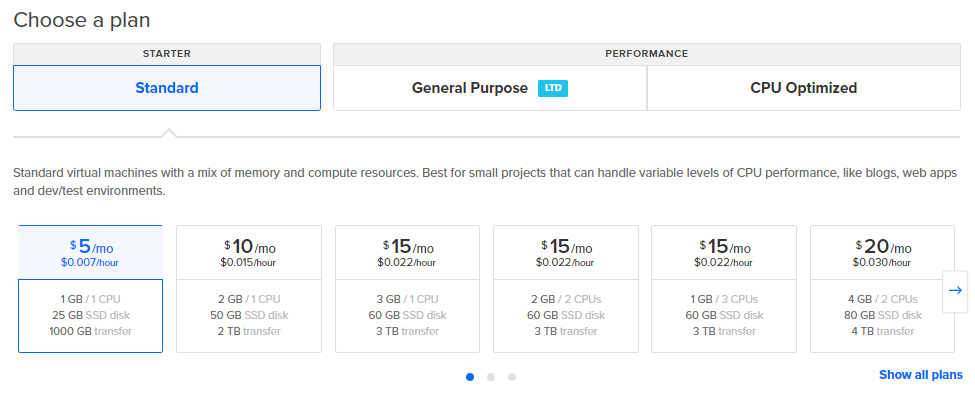Viewport: 975px width, 403px height.
Task: Click the STARTER section header
Action: (x=167, y=53)
